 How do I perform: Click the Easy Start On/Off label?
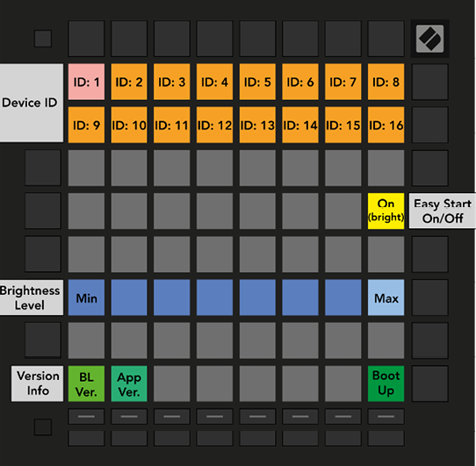pyautogui.click(x=443, y=211)
